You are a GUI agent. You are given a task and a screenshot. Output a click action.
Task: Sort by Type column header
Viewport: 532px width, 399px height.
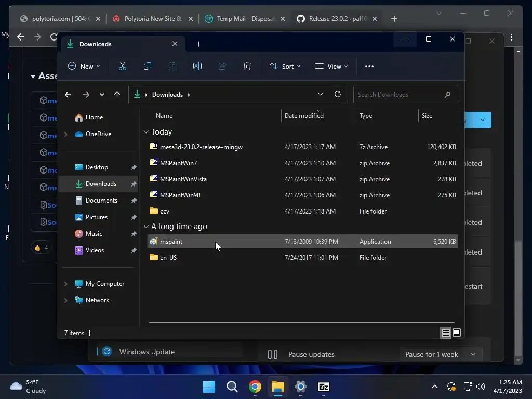(x=366, y=116)
